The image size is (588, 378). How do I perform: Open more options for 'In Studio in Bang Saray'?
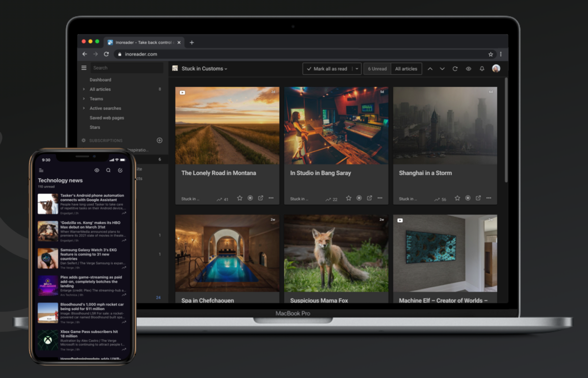click(x=380, y=198)
